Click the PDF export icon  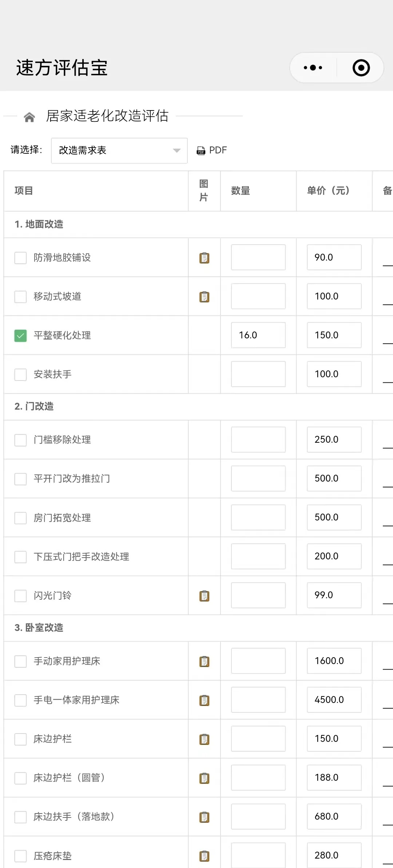click(x=201, y=150)
